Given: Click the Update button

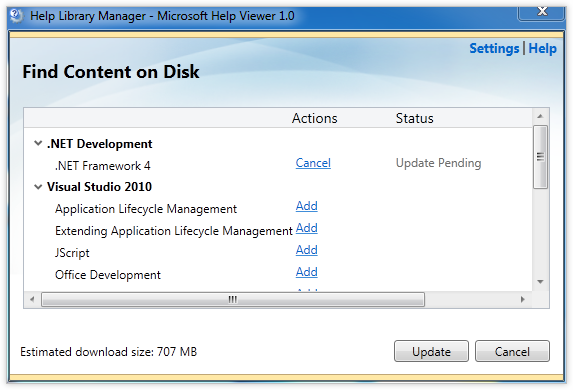Looking at the screenshot, I should pyautogui.click(x=431, y=351).
